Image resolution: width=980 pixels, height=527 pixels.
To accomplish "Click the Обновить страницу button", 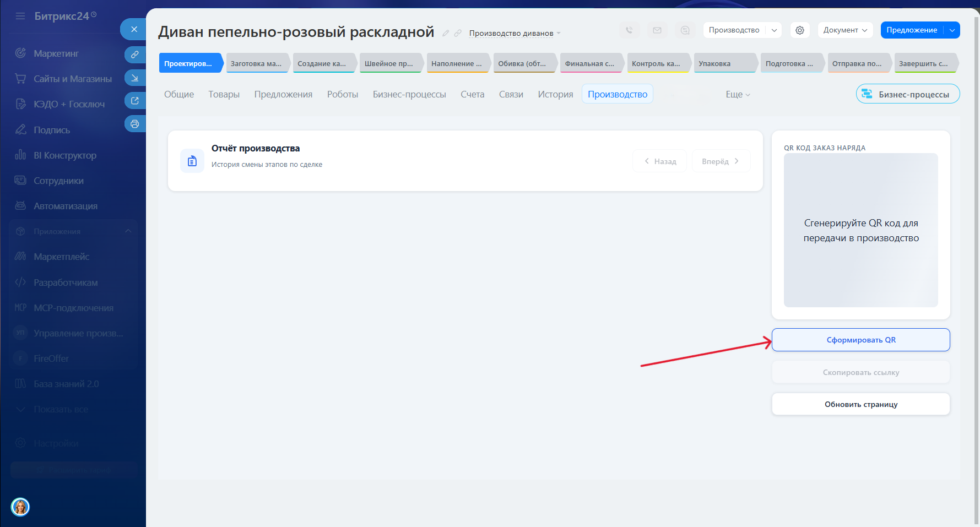I will [x=861, y=404].
